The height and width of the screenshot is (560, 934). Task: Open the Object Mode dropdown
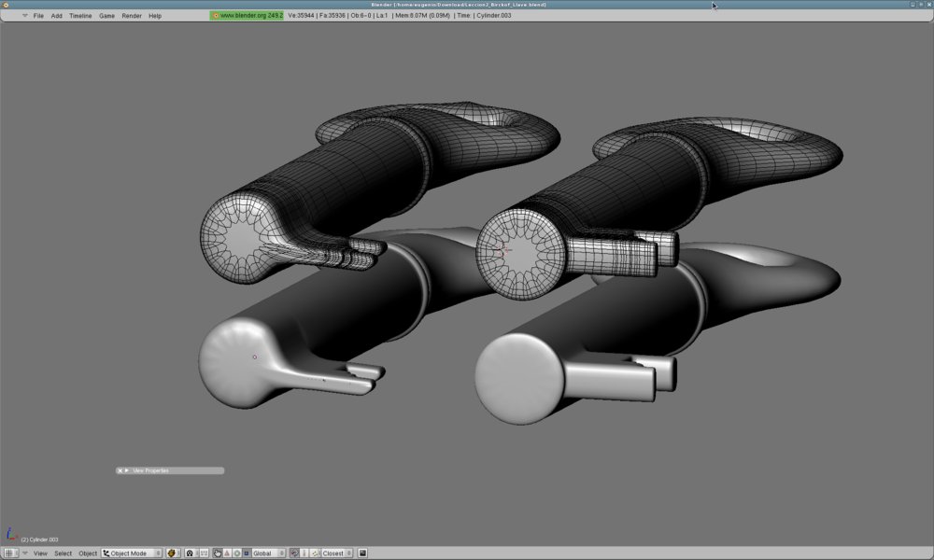132,553
